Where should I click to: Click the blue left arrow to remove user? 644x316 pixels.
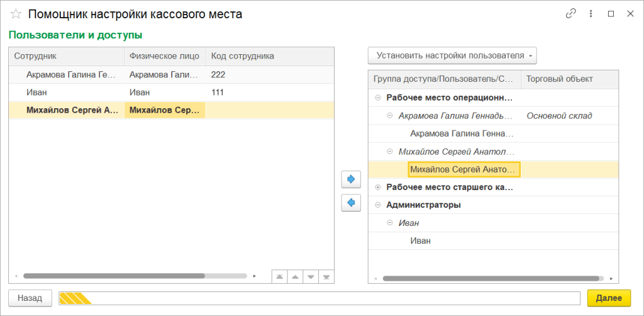click(351, 203)
